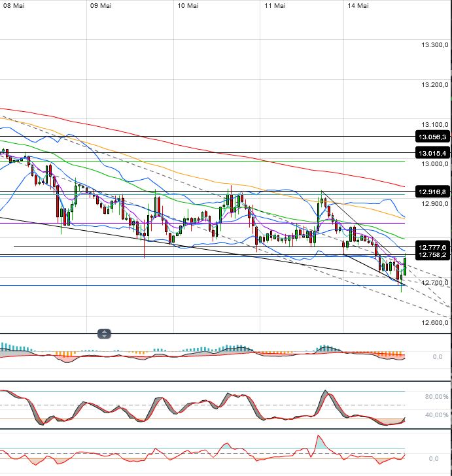
Task: Click the 13.300,0 axis price value
Action: click(435, 45)
